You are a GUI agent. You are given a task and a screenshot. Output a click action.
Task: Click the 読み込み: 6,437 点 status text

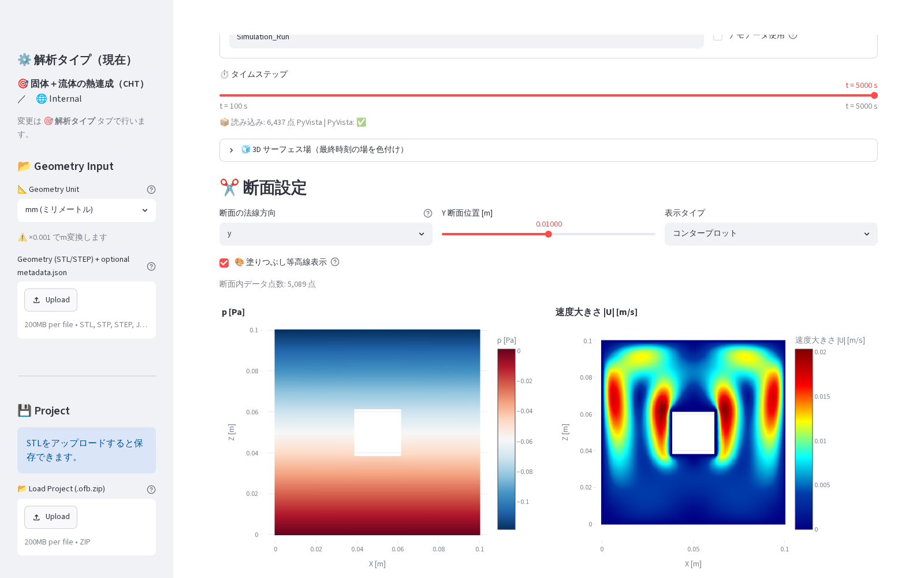293,123
